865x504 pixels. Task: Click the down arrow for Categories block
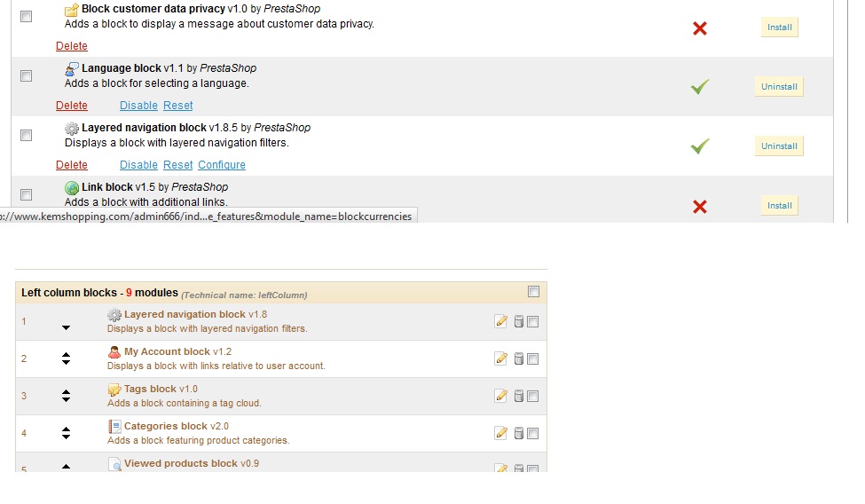click(66, 437)
